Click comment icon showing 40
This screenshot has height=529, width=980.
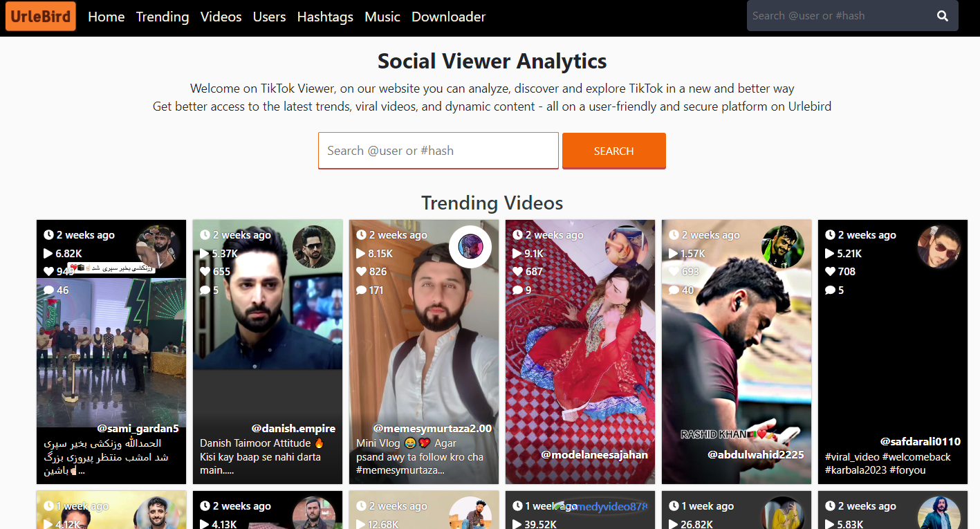(x=674, y=290)
